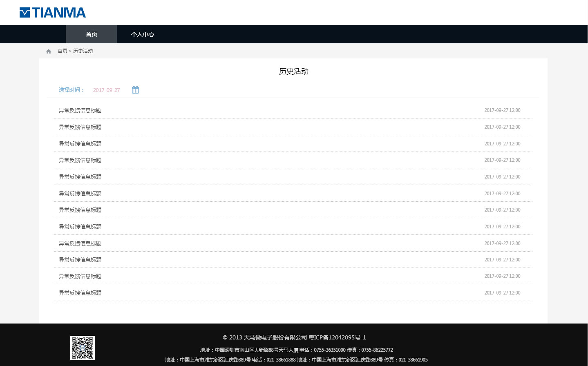The height and width of the screenshot is (366, 588).
Task: Select the last 异常反馈信息标题 list item
Action: [x=80, y=292]
